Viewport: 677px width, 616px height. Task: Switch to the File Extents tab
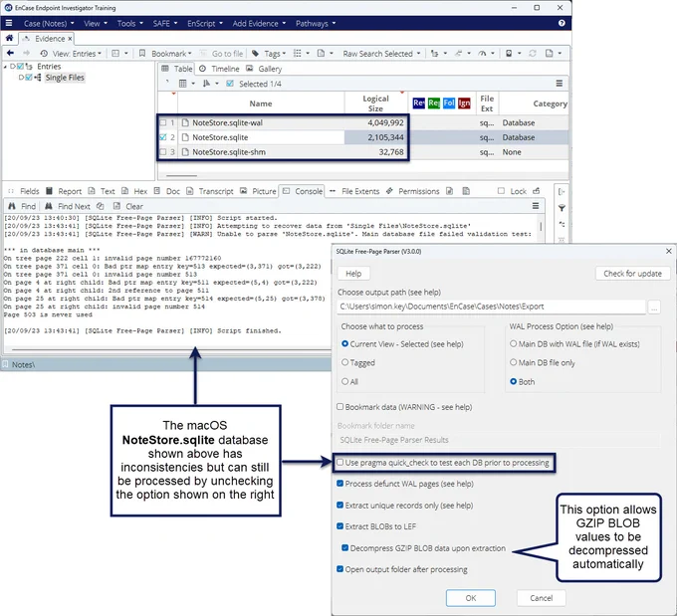click(354, 191)
